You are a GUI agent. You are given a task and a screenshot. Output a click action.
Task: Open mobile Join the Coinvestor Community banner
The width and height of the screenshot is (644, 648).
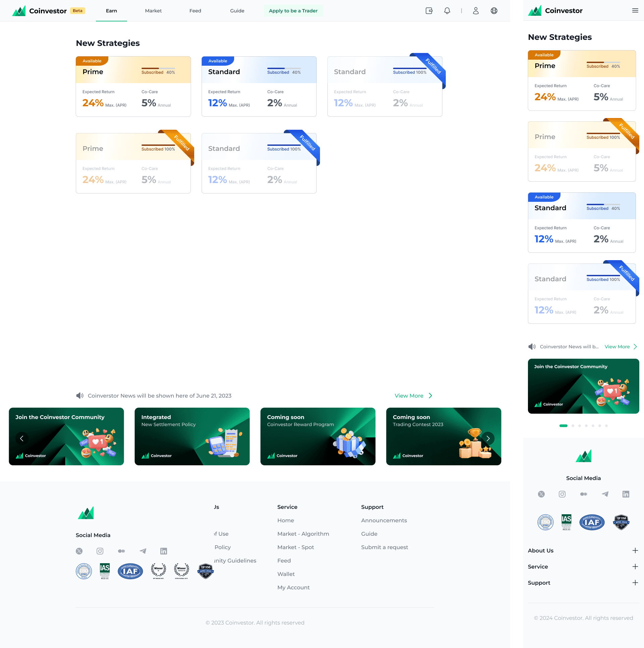pyautogui.click(x=584, y=386)
